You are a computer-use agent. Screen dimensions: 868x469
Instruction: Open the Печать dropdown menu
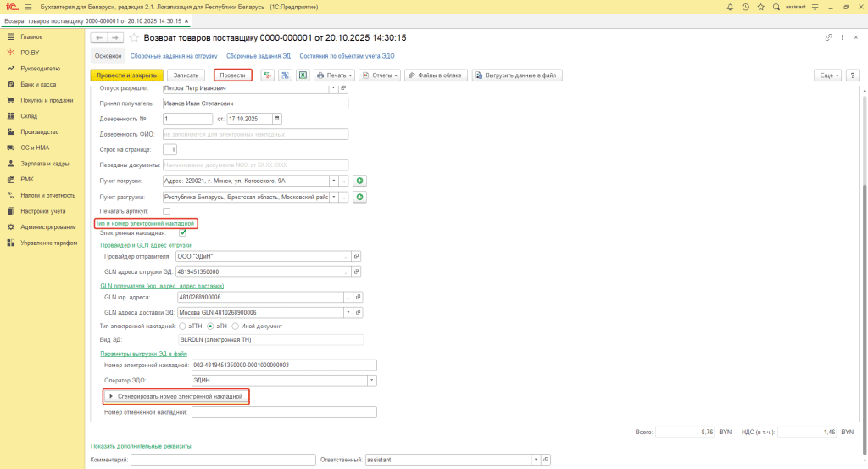pyautogui.click(x=334, y=75)
